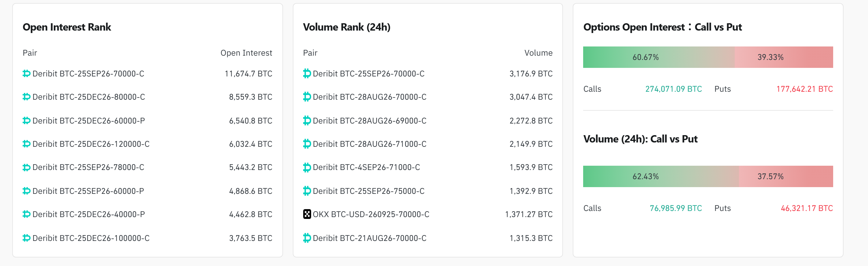Click OKX icon beside BTC-USD-260925-70000-C
The image size is (868, 266).
[x=307, y=214]
